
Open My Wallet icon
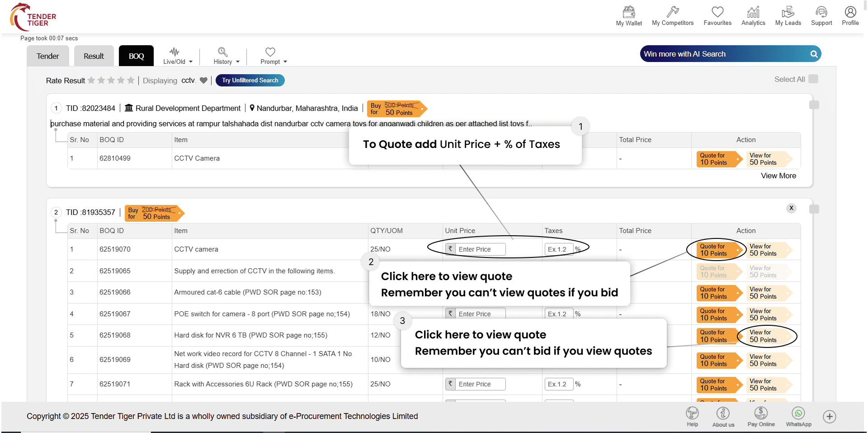pyautogui.click(x=628, y=12)
